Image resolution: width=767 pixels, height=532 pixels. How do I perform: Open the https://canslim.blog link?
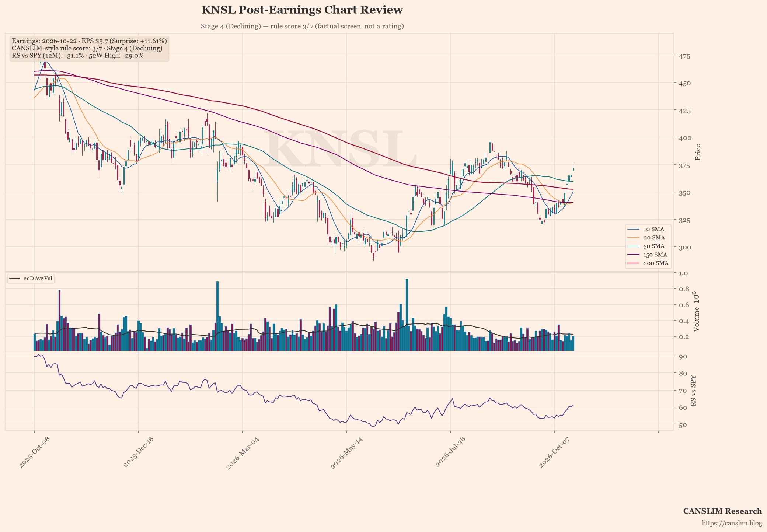pos(732,523)
